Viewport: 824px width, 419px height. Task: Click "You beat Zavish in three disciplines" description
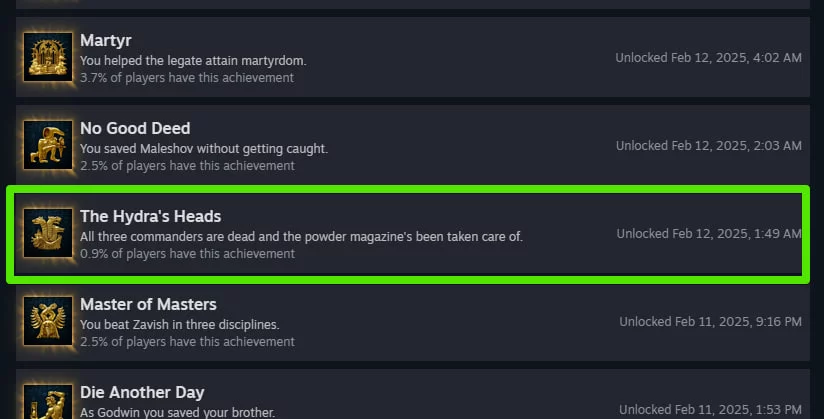point(179,325)
